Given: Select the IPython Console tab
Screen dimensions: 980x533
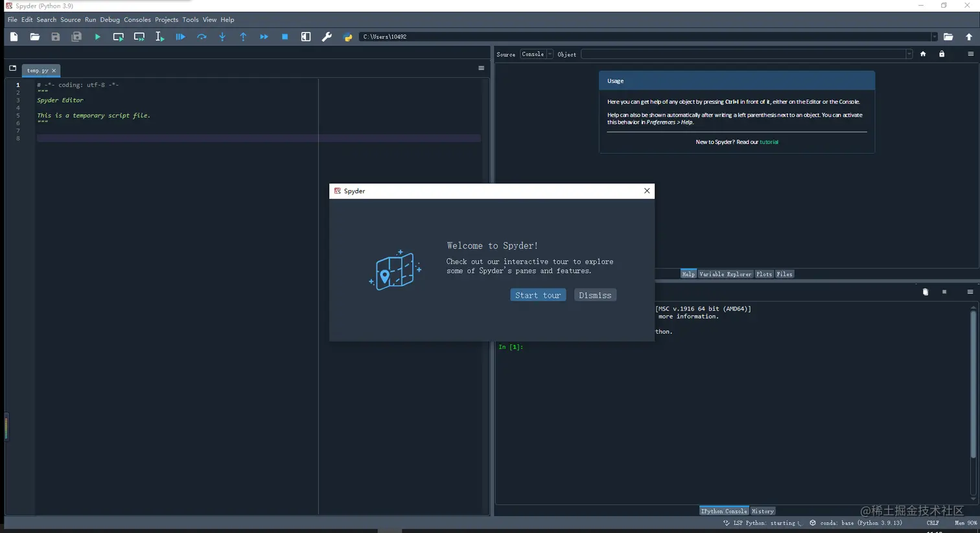Looking at the screenshot, I should pyautogui.click(x=724, y=511).
